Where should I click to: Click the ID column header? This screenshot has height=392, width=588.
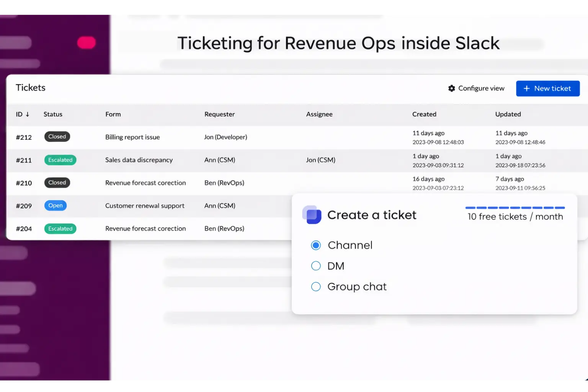click(x=19, y=114)
